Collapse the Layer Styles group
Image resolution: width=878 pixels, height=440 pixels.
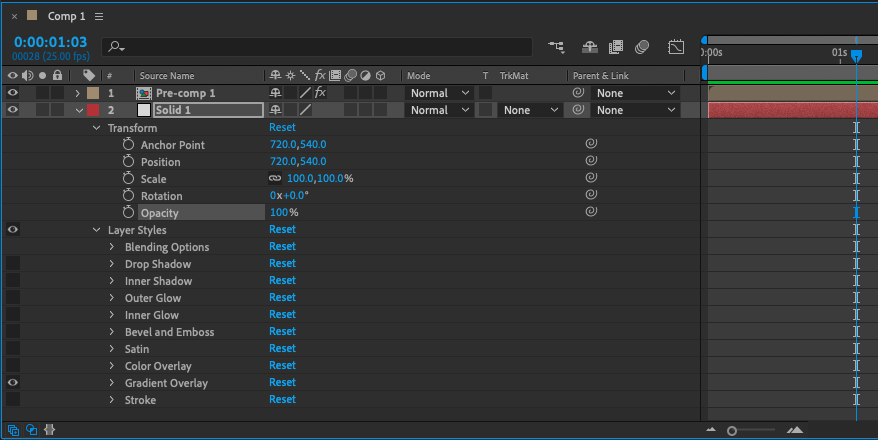pos(96,230)
